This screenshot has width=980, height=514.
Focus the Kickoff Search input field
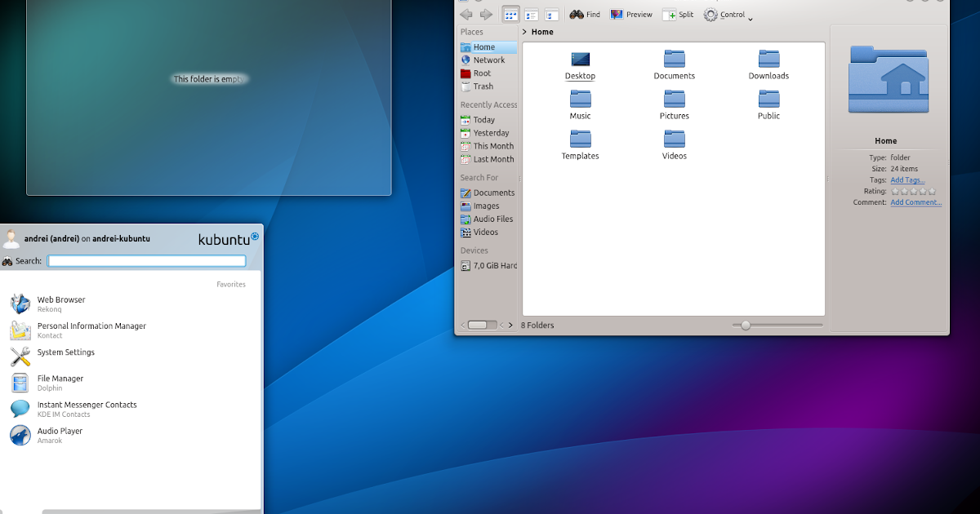tap(147, 261)
